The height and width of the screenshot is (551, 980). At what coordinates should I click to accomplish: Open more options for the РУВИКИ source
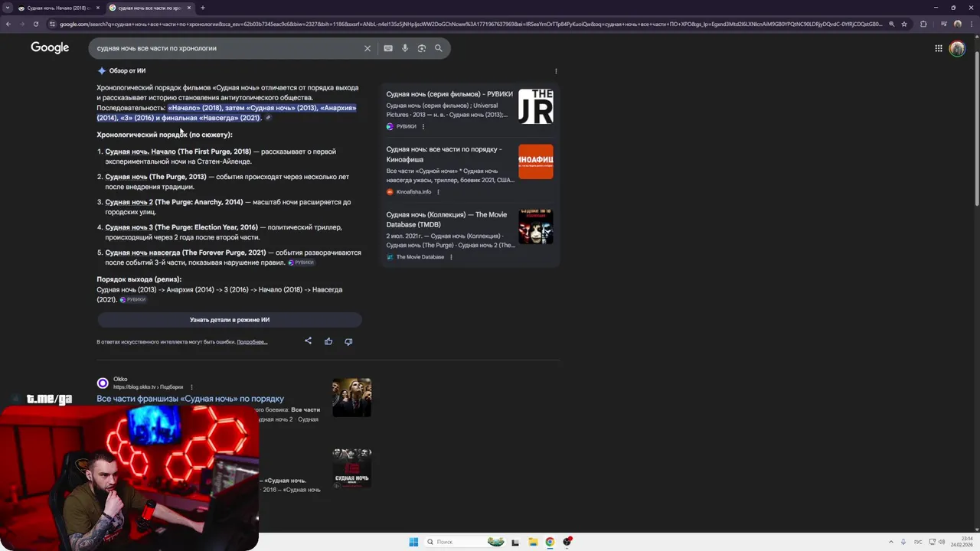pyautogui.click(x=423, y=126)
